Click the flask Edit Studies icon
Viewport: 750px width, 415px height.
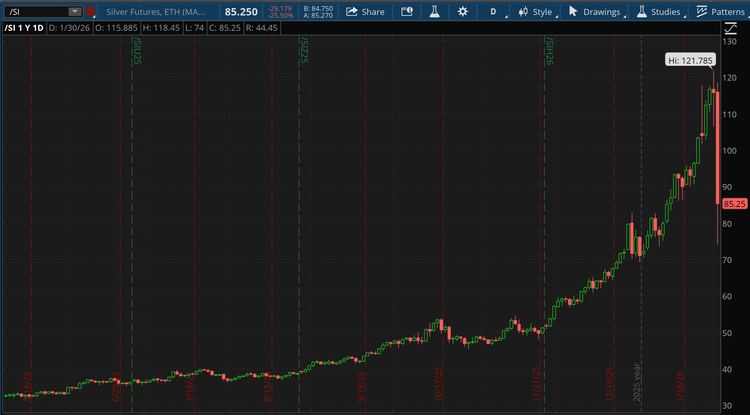click(x=434, y=12)
